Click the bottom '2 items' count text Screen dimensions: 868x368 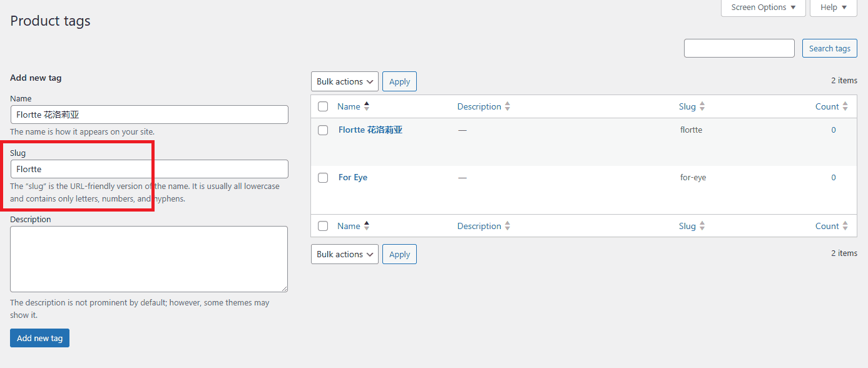pos(844,253)
